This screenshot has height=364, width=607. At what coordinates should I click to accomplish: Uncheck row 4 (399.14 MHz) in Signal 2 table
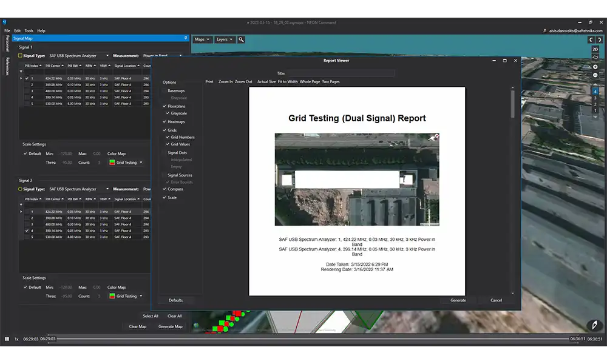tap(27, 231)
